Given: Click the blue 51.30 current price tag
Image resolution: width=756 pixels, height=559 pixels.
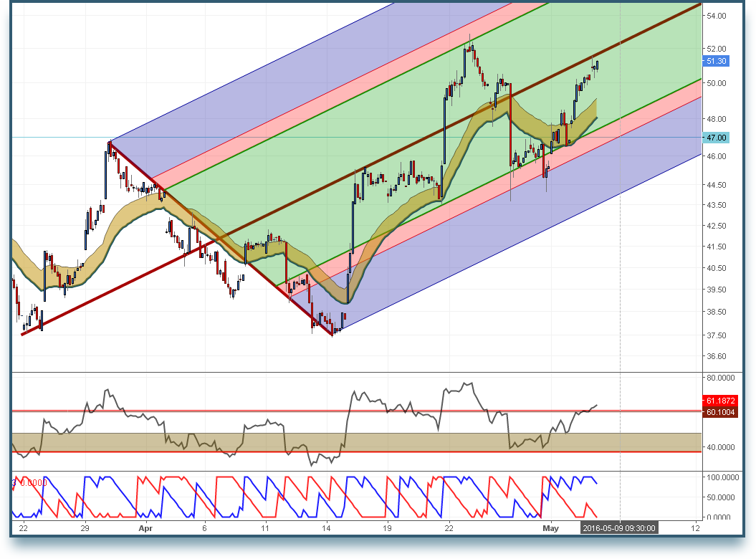Looking at the screenshot, I should tap(716, 61).
